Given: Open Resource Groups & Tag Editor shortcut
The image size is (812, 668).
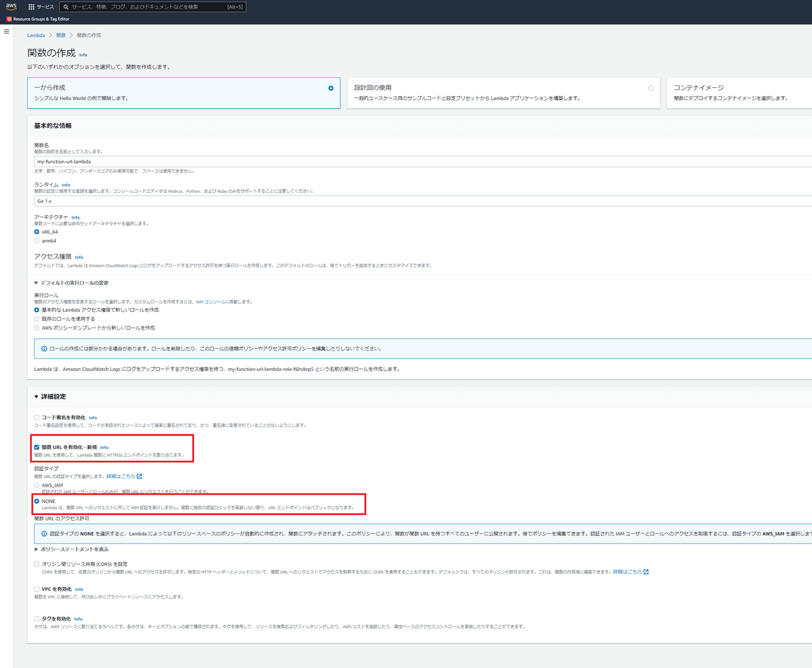Looking at the screenshot, I should pos(37,19).
